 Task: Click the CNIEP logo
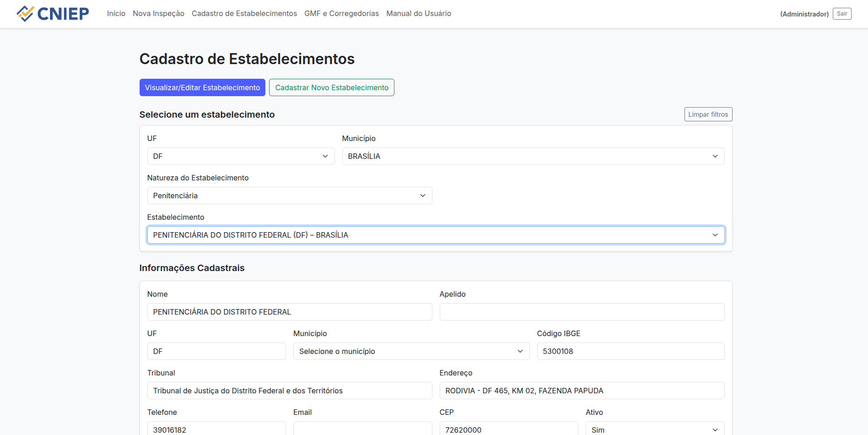click(x=53, y=14)
